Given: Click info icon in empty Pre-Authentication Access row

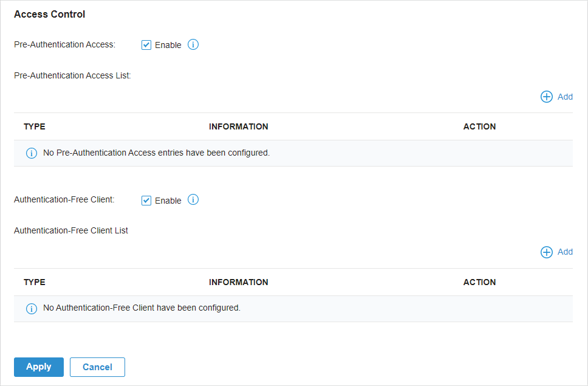Looking at the screenshot, I should (x=32, y=153).
